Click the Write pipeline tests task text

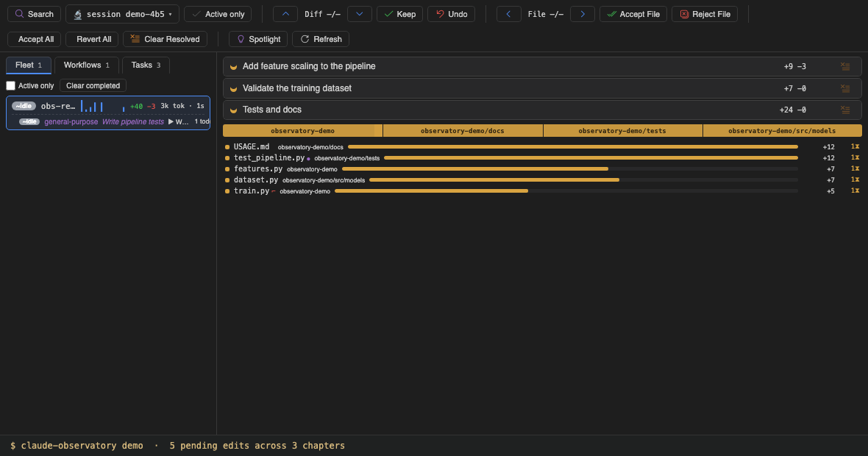[133, 122]
